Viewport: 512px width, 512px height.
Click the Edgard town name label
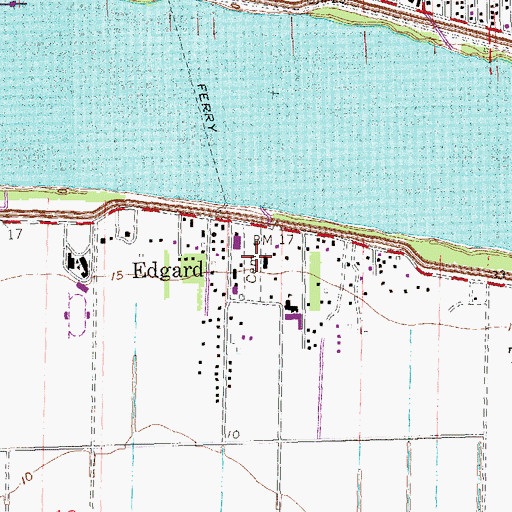pyautogui.click(x=168, y=270)
